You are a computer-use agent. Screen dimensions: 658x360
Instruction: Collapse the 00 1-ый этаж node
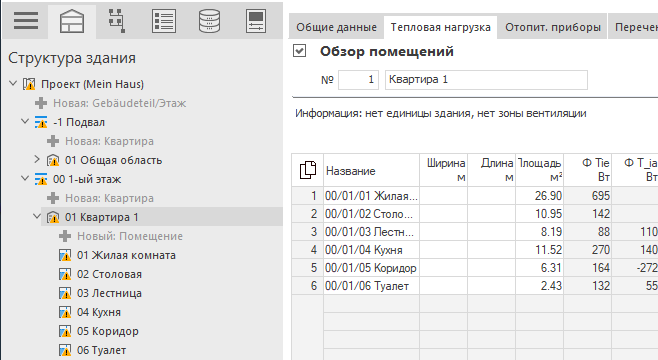tap(25, 178)
